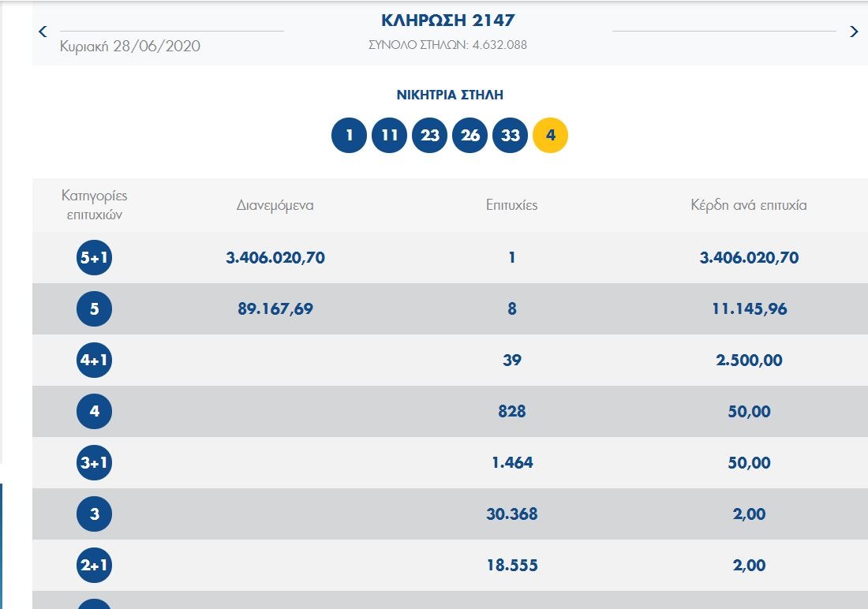Click winning number ball 26
Image resolution: width=868 pixels, height=609 pixels.
pyautogui.click(x=470, y=136)
